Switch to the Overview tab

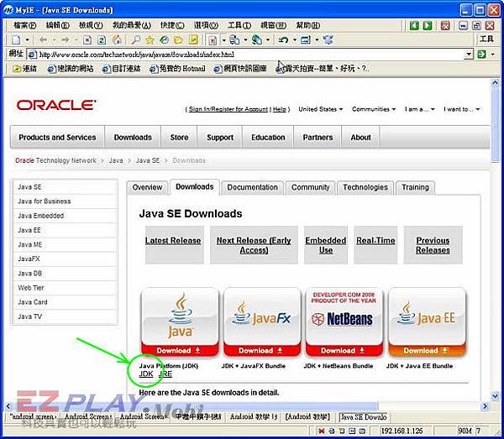[147, 187]
